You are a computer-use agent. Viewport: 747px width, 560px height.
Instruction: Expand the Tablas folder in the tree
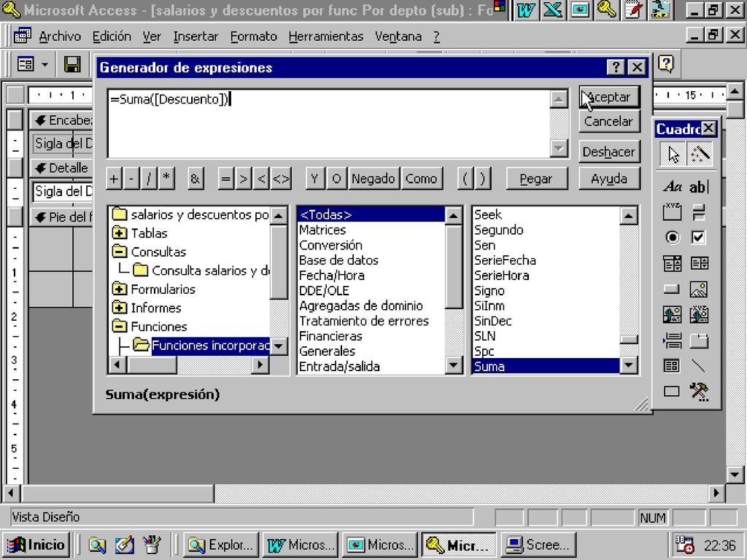pos(119,233)
